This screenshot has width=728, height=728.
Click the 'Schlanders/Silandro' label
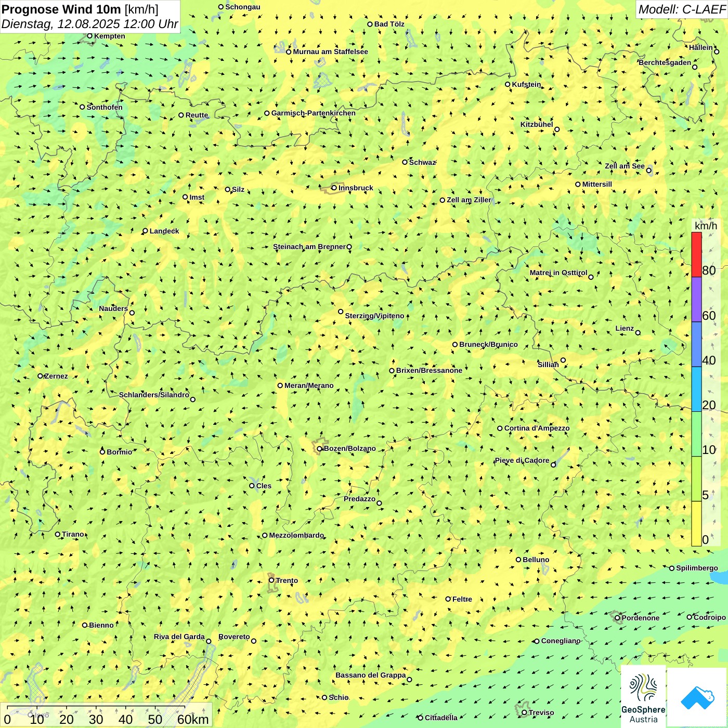tap(154, 395)
